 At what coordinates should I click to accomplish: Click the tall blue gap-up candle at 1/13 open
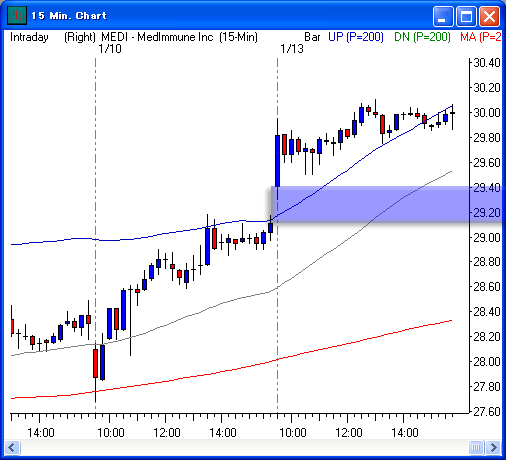click(277, 161)
